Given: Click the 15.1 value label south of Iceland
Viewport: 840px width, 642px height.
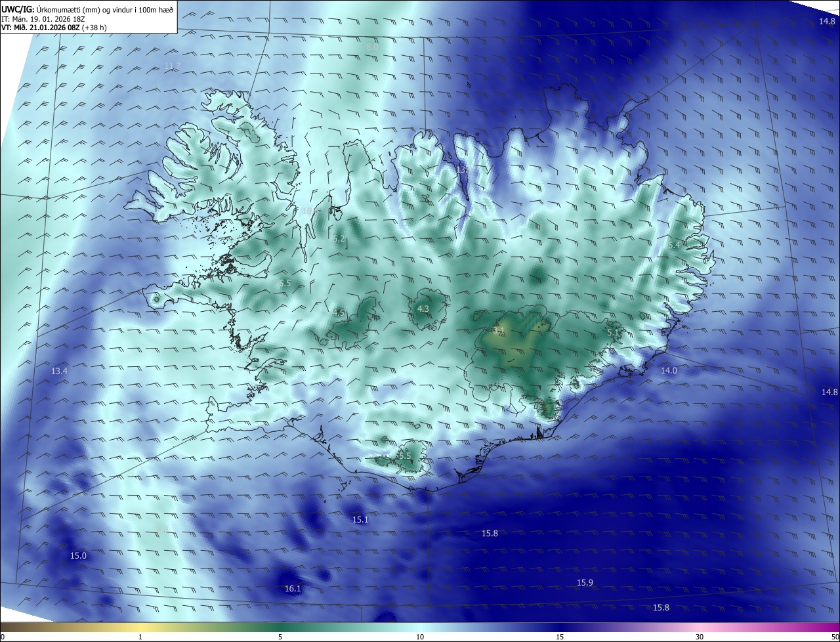Looking at the screenshot, I should [x=360, y=520].
